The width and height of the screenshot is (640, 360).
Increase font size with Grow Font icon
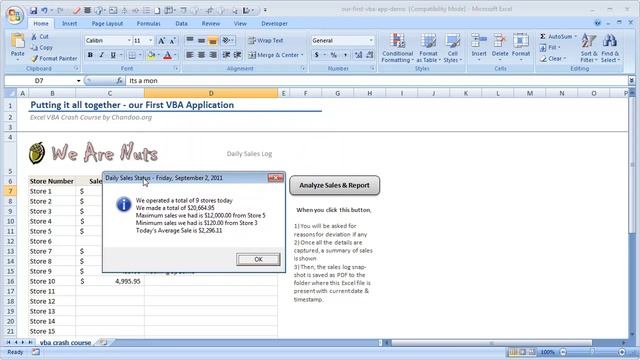point(161,41)
